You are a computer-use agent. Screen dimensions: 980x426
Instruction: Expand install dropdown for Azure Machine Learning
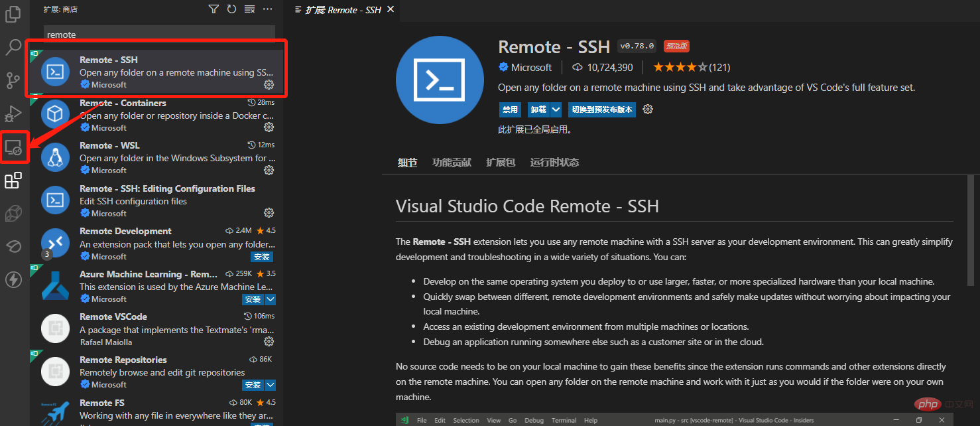[270, 299]
